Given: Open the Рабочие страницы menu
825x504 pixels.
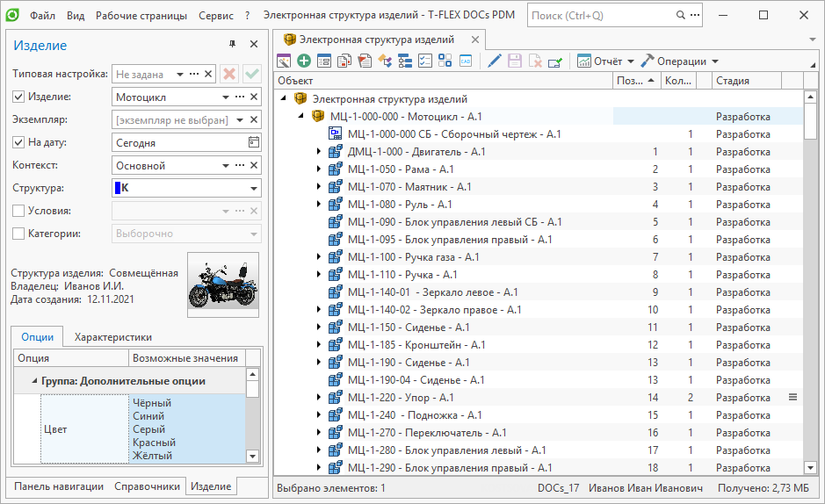Looking at the screenshot, I should [141, 15].
